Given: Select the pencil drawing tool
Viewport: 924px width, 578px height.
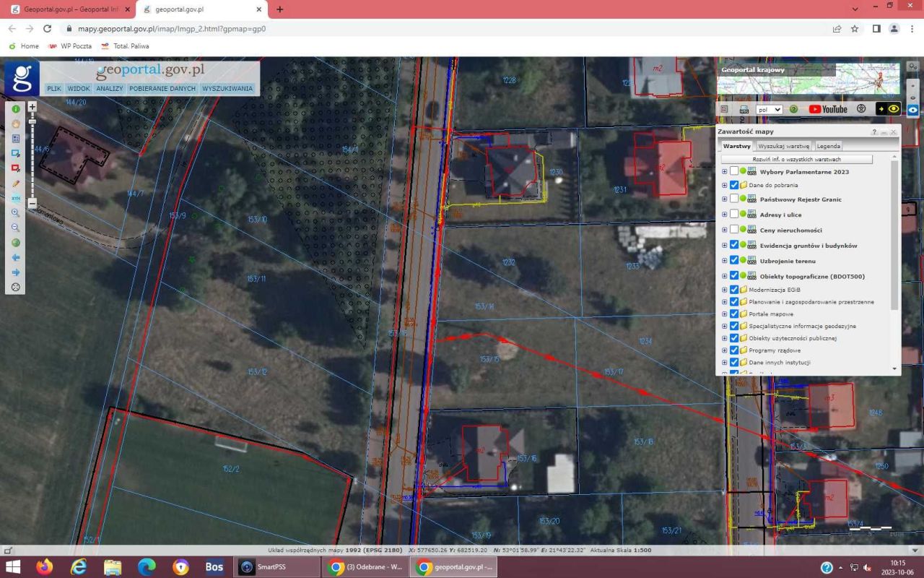Looking at the screenshot, I should [15, 184].
